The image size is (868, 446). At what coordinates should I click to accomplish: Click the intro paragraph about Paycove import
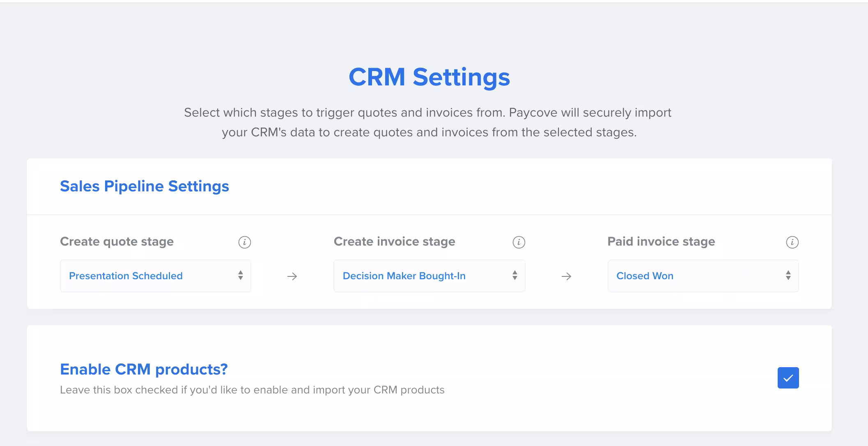point(428,122)
